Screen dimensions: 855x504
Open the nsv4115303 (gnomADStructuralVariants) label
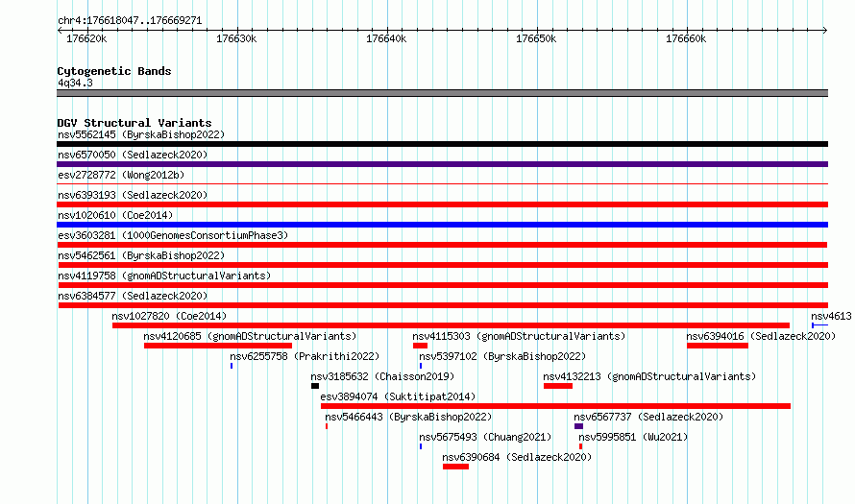519,336
